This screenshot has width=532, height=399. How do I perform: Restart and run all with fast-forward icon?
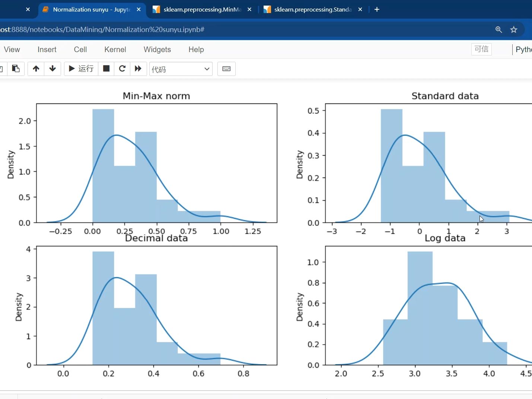pos(138,68)
